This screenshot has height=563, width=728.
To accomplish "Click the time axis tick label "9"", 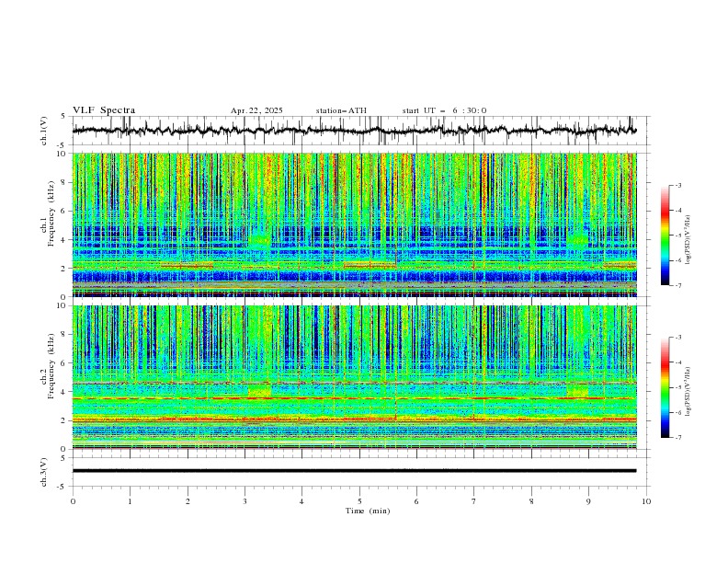I will (588, 501).
